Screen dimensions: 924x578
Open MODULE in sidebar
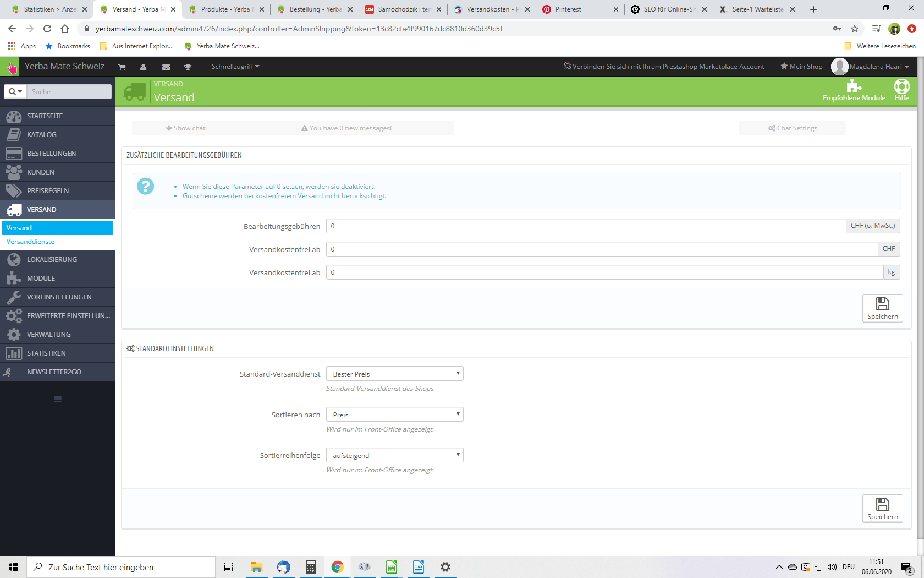tap(58, 279)
